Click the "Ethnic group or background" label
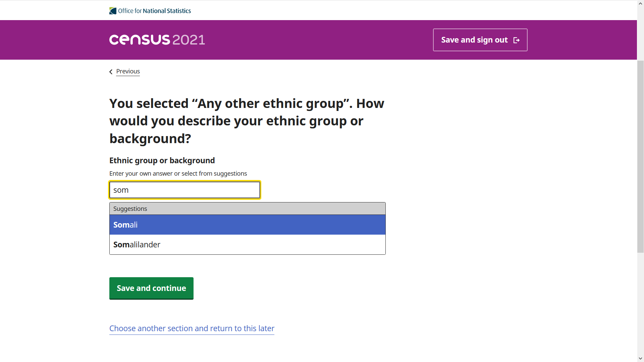 (x=162, y=161)
